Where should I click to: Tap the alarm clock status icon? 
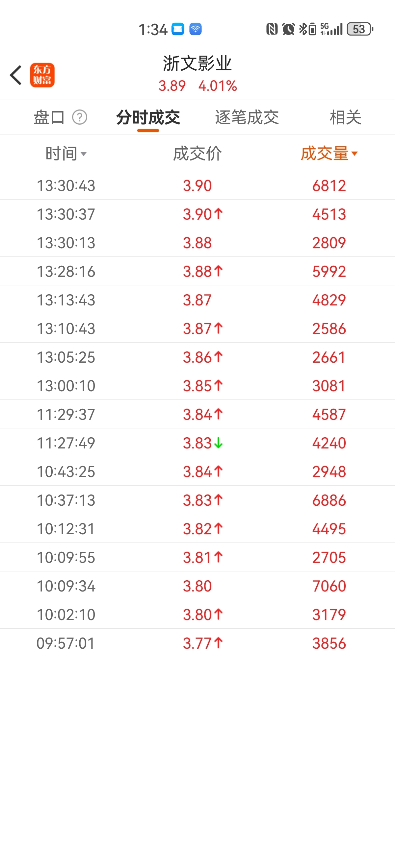288,29
